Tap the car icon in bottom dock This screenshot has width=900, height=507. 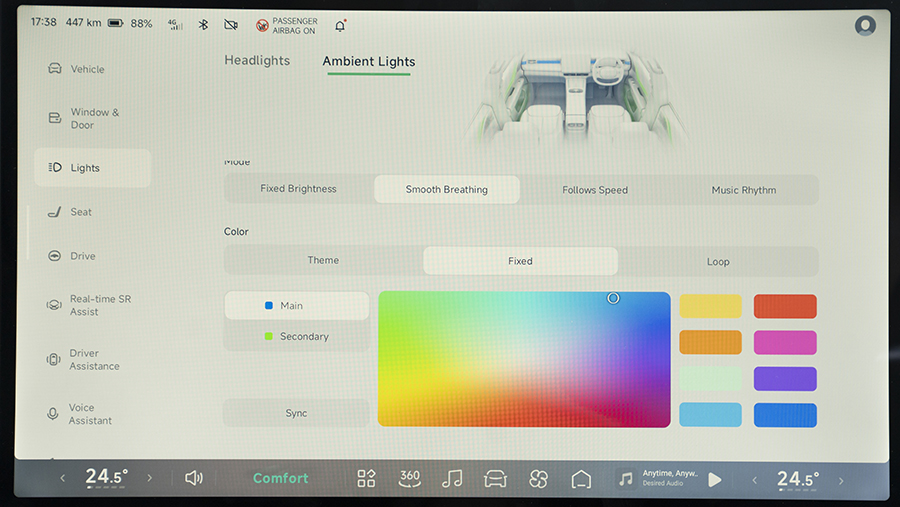click(x=495, y=478)
